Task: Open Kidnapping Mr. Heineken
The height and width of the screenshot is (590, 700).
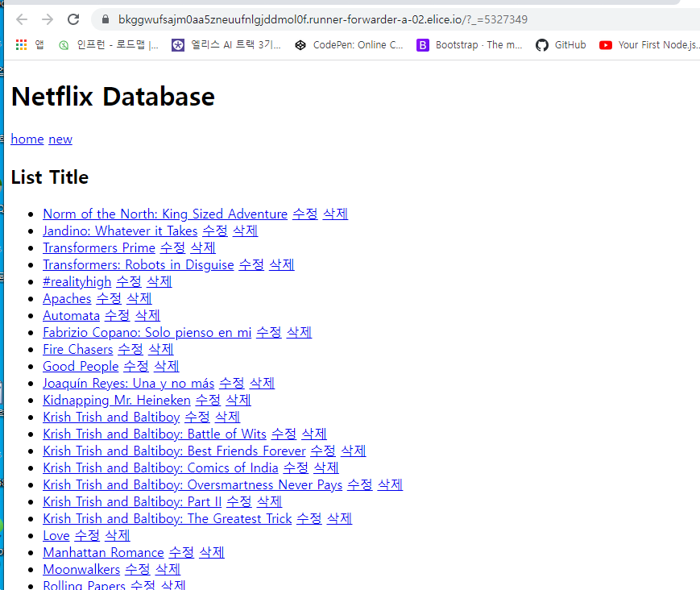Action: [x=117, y=401]
